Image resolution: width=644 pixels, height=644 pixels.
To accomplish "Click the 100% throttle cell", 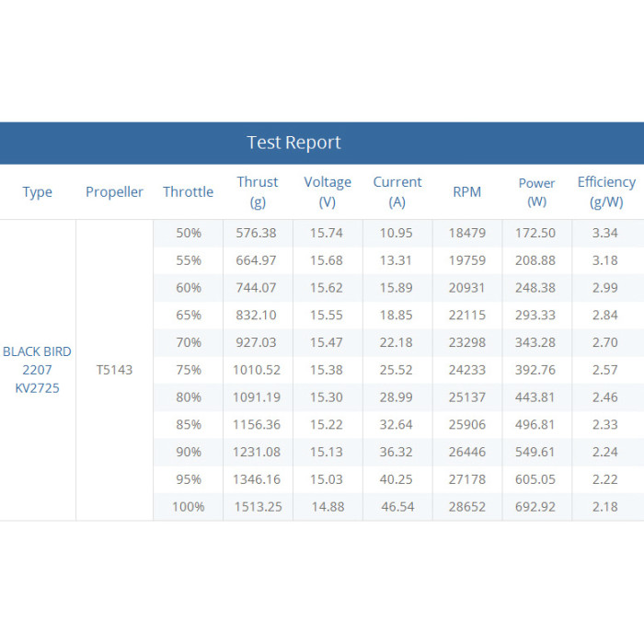I will click(x=188, y=507).
